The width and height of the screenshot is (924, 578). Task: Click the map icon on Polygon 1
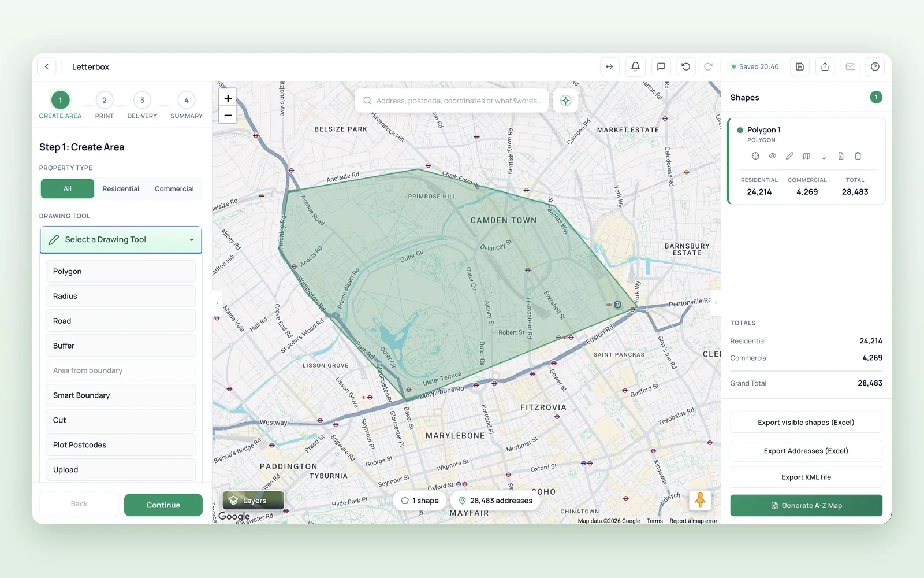[807, 156]
